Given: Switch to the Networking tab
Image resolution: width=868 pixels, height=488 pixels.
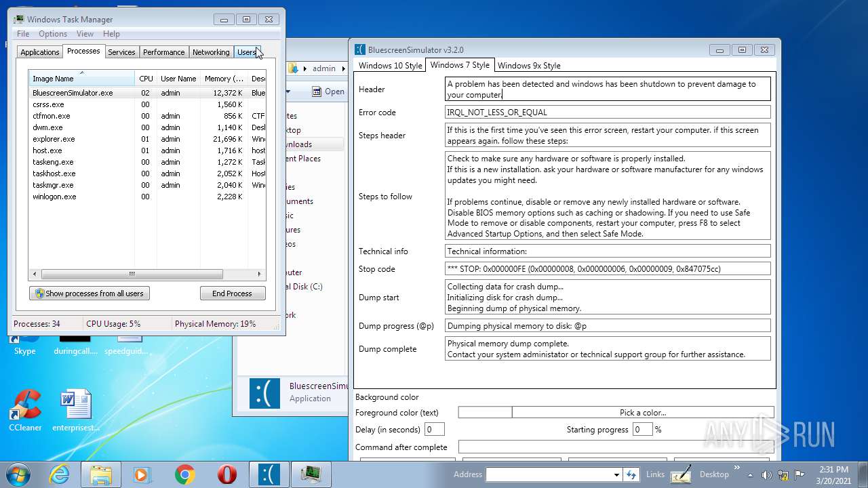Looking at the screenshot, I should (x=211, y=52).
